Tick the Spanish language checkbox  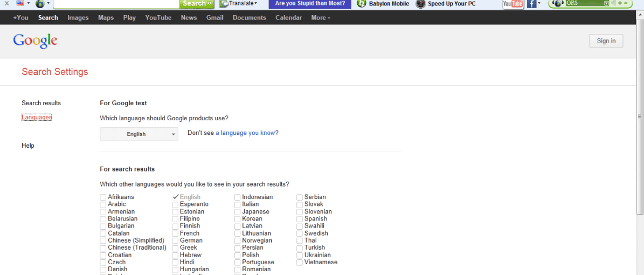click(x=300, y=219)
